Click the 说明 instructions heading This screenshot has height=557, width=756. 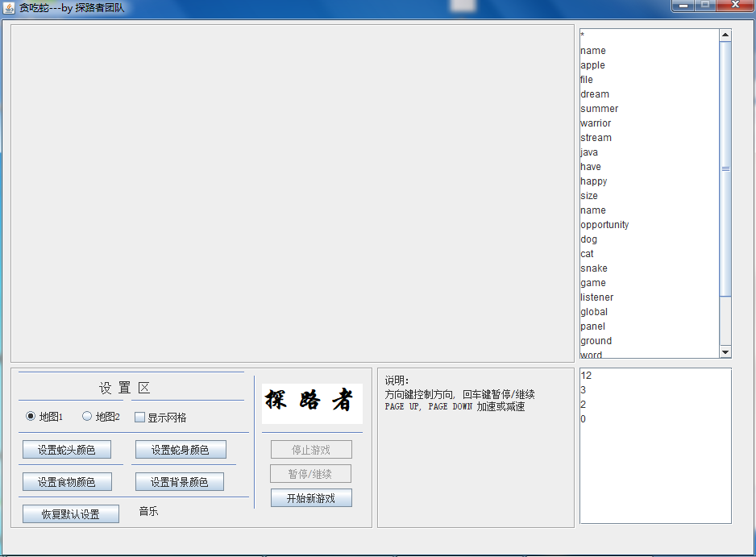click(397, 380)
